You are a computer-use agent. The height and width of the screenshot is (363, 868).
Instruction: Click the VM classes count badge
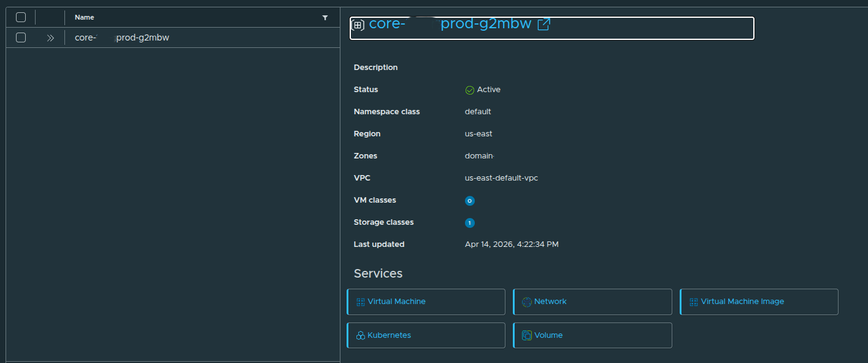coord(469,200)
